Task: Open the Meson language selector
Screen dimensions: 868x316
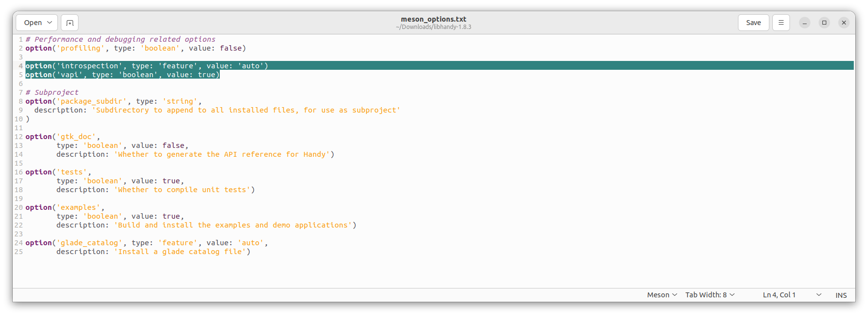Action: pyautogui.click(x=662, y=295)
